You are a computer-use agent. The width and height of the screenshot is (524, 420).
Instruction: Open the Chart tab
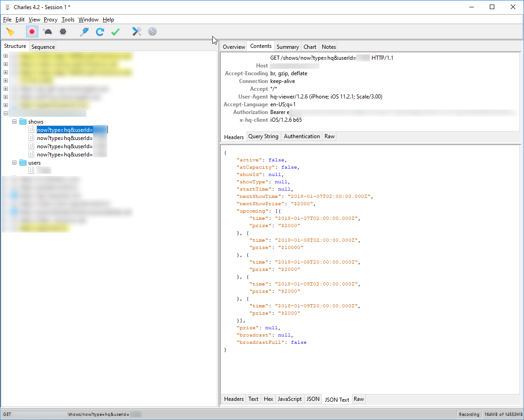pos(310,47)
